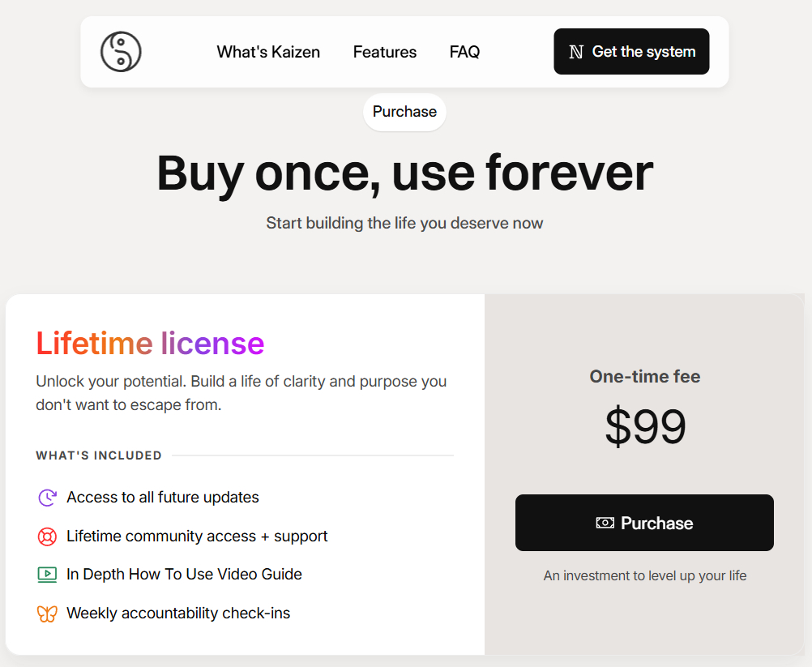The height and width of the screenshot is (667, 812).
Task: Click the Notion icon in header button
Action: pos(576,52)
